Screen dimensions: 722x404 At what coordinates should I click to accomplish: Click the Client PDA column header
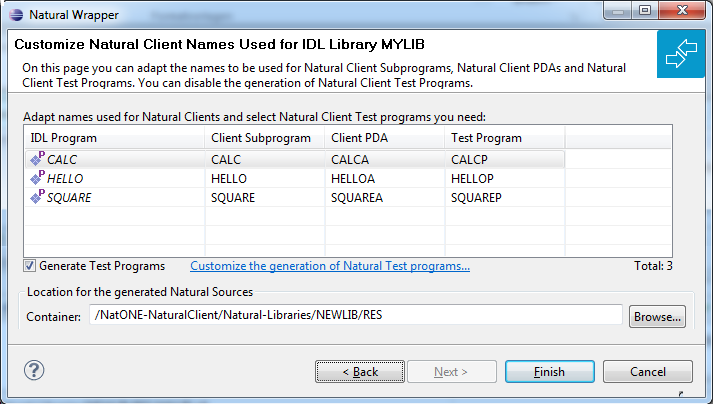pos(384,138)
